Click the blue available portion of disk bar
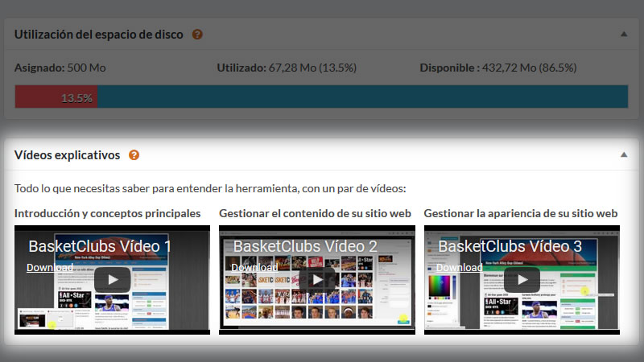644x362 pixels. tap(363, 97)
